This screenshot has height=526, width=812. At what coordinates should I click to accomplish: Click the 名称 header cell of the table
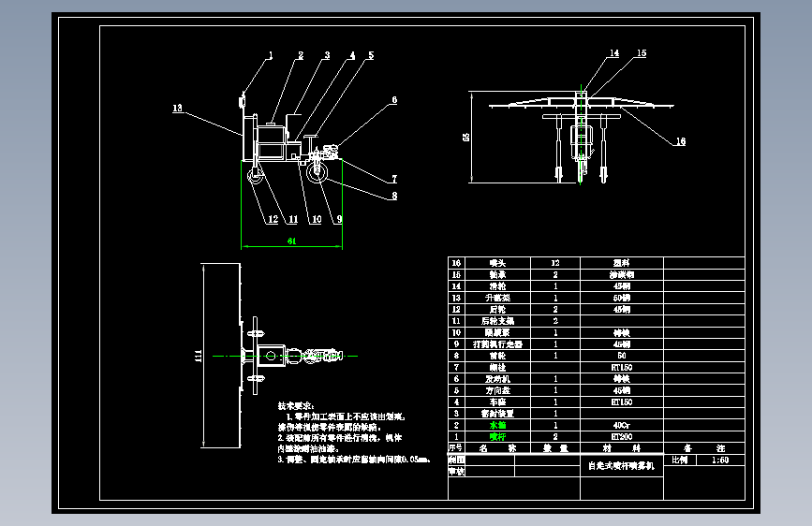pyautogui.click(x=497, y=448)
